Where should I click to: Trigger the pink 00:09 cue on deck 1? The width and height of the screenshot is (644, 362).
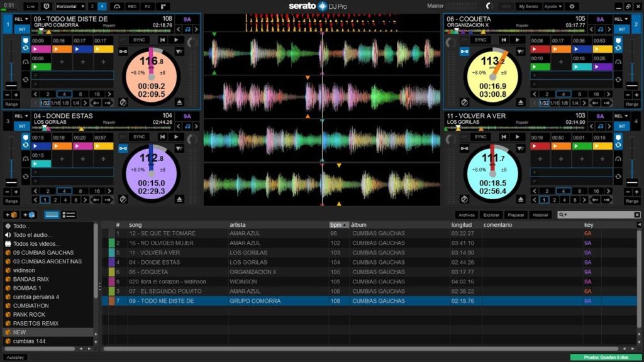pyautogui.click(x=41, y=49)
